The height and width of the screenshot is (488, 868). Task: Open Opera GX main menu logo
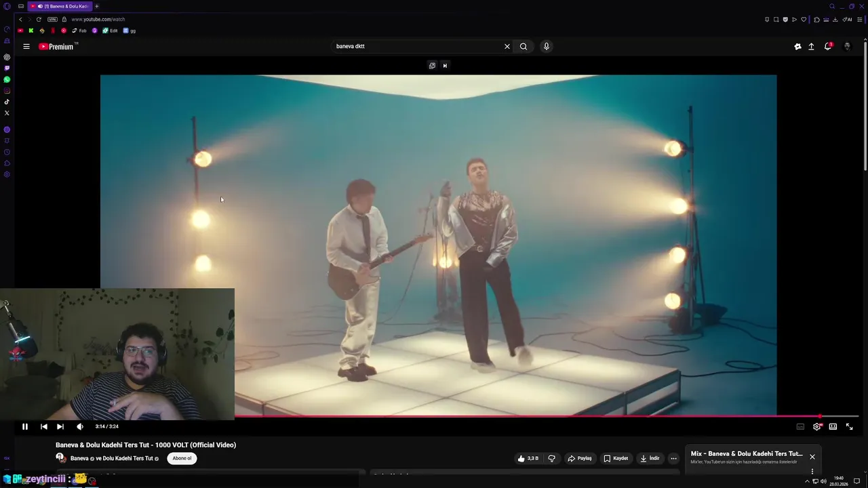(7, 6)
